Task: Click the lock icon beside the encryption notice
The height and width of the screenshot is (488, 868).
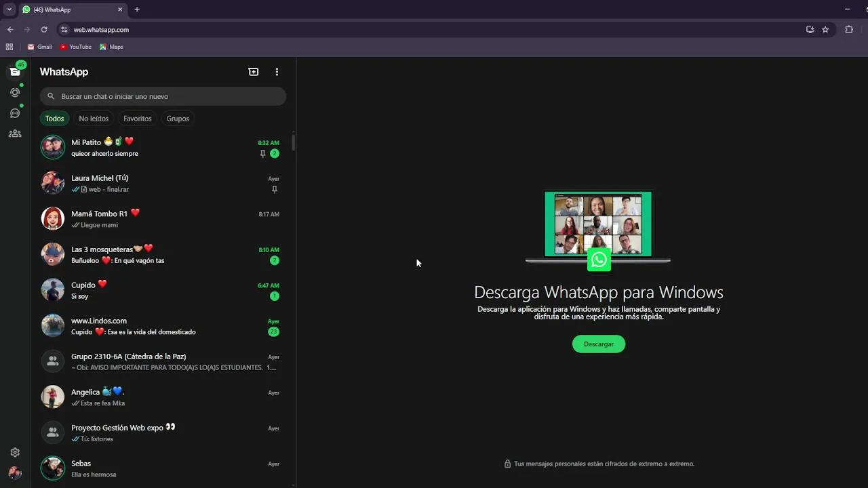Action: (507, 464)
